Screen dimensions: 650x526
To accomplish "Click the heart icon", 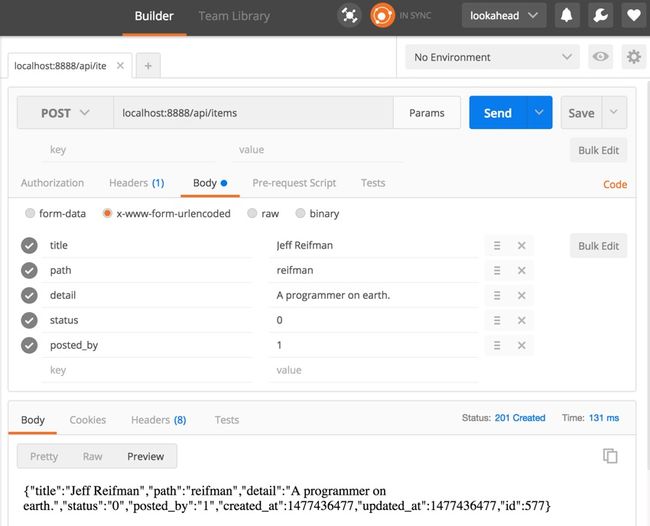I will click(x=633, y=16).
